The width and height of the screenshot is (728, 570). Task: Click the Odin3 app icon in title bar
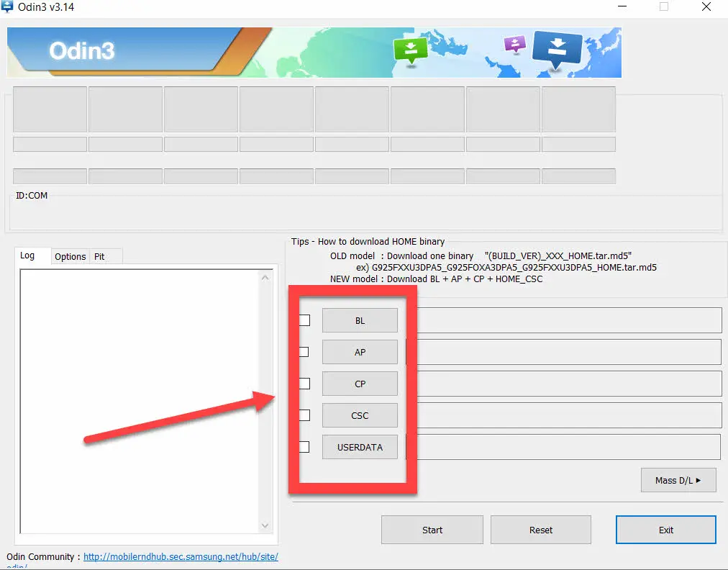(x=7, y=7)
